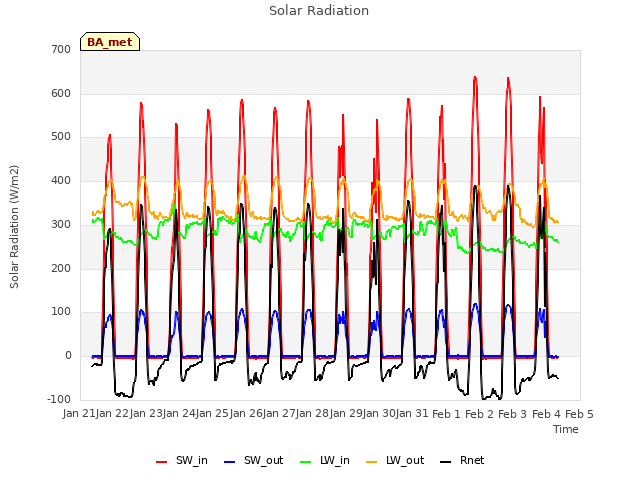The height and width of the screenshot is (480, 640).
Task: Toggle the SW_in legend entry
Action: (x=182, y=460)
